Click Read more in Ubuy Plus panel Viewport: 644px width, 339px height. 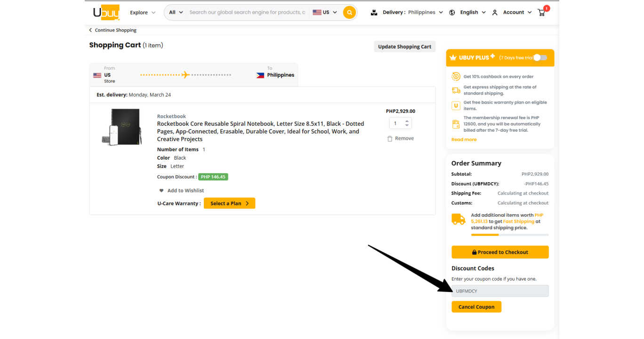tap(464, 139)
